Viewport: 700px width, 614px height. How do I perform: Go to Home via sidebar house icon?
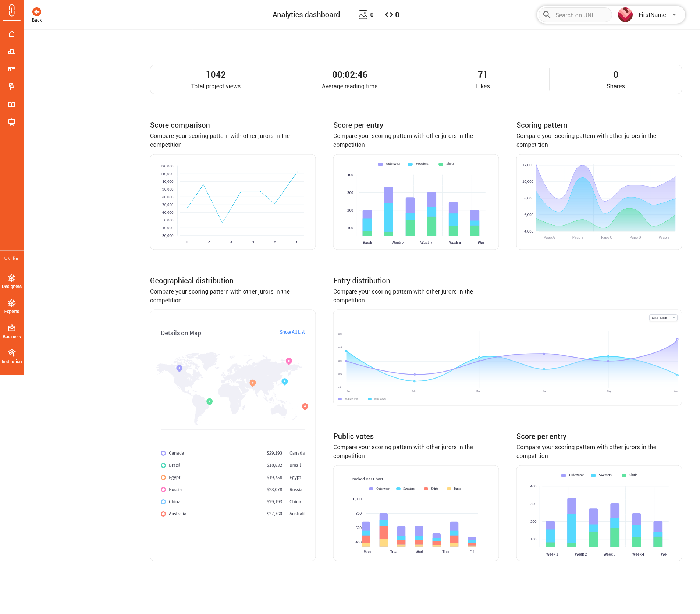(12, 34)
